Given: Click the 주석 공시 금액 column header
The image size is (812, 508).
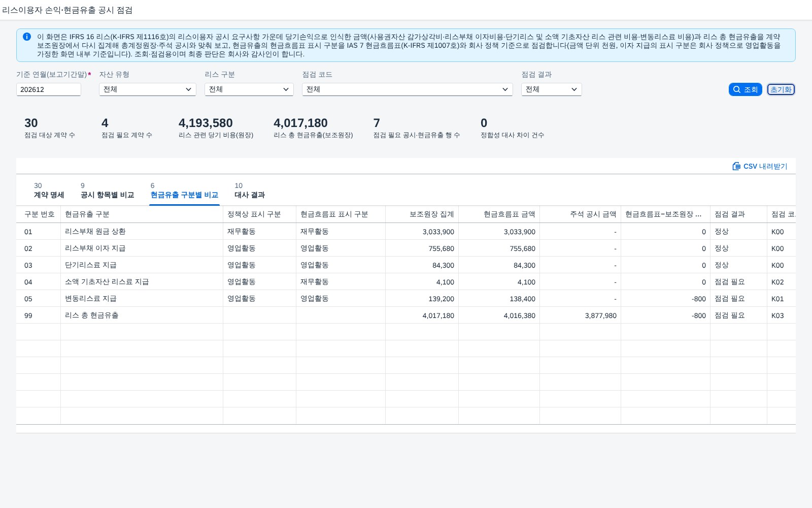Looking at the screenshot, I should click(x=581, y=214).
